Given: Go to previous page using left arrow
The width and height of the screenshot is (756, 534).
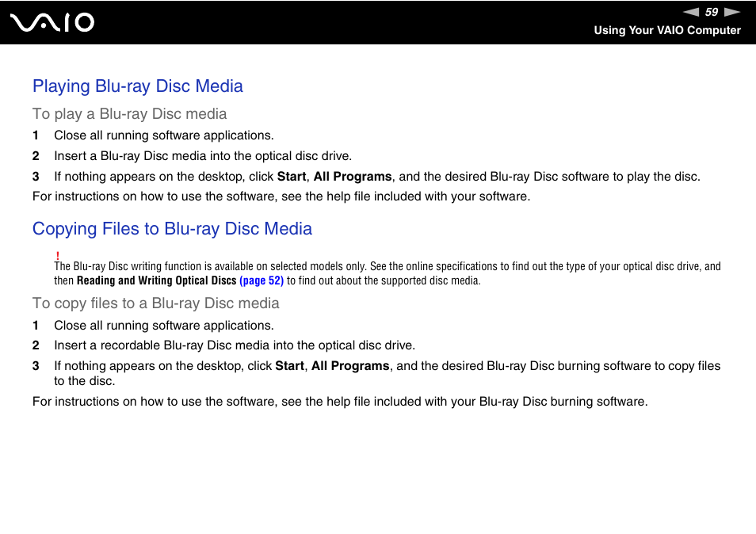Looking at the screenshot, I should [x=691, y=12].
